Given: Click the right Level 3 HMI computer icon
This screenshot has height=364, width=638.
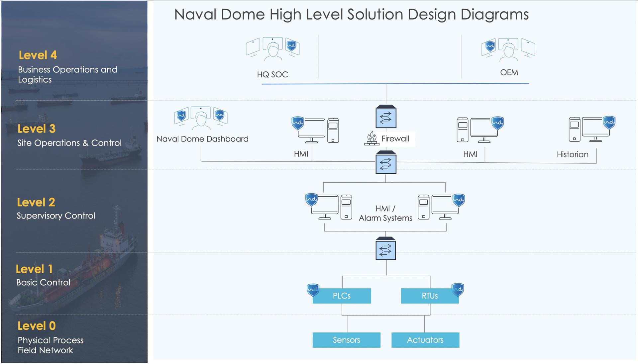Looking at the screenshot, I should coord(480,130).
